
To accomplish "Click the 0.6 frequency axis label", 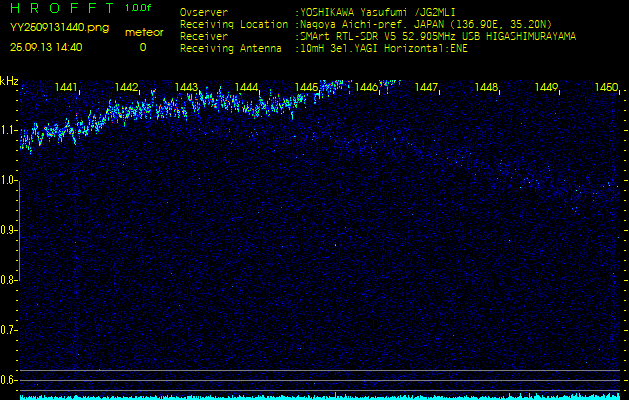I will pos(9,379).
